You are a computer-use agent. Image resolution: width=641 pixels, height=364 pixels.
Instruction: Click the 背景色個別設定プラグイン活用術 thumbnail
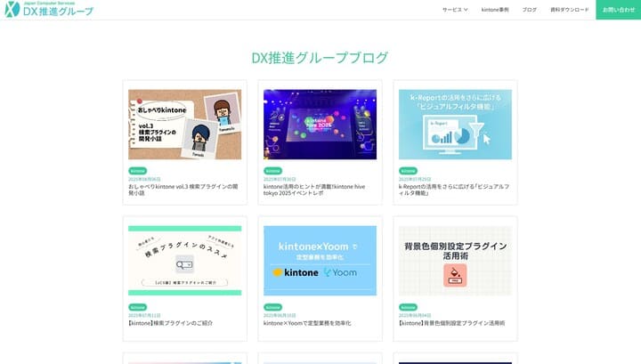point(455,260)
